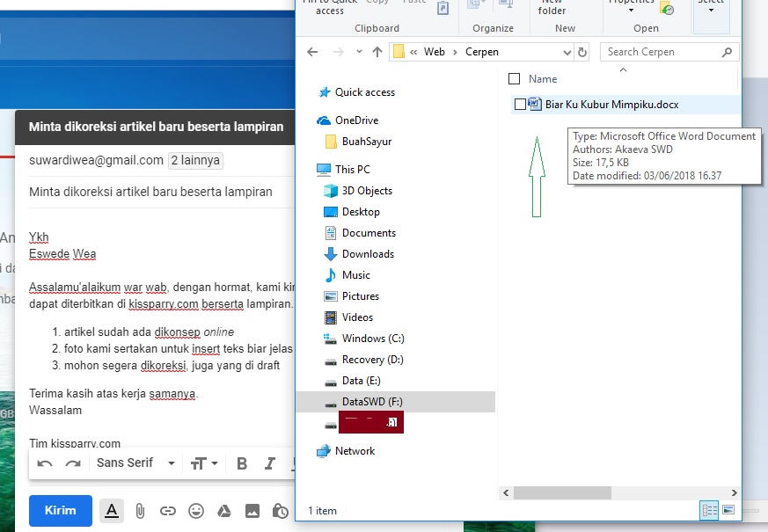The width and height of the screenshot is (768, 532).
Task: Check the select-all box next to Name
Action: 515,79
